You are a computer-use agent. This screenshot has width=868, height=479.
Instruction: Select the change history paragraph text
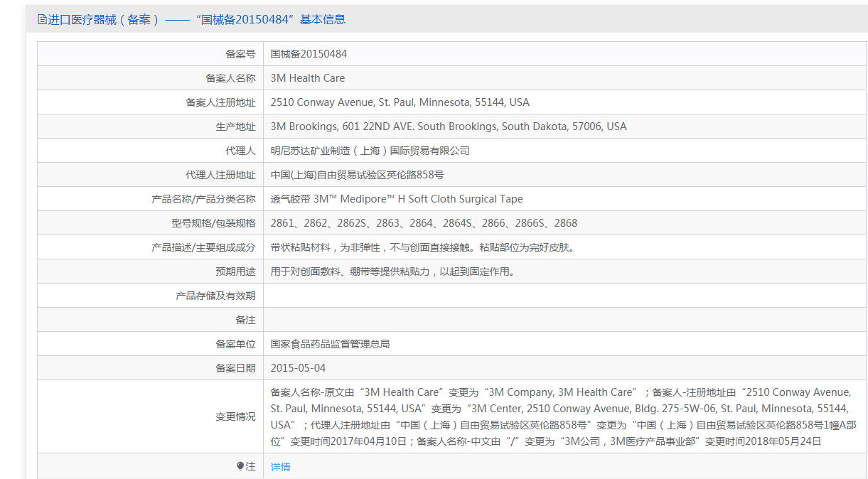click(563, 416)
